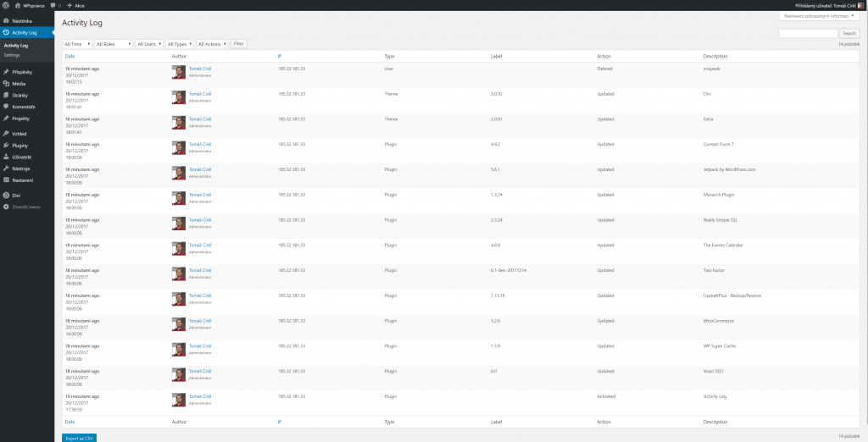Viewport: 868px width, 442px height.
Task: Sort by the Date column header
Action: [x=70, y=57]
